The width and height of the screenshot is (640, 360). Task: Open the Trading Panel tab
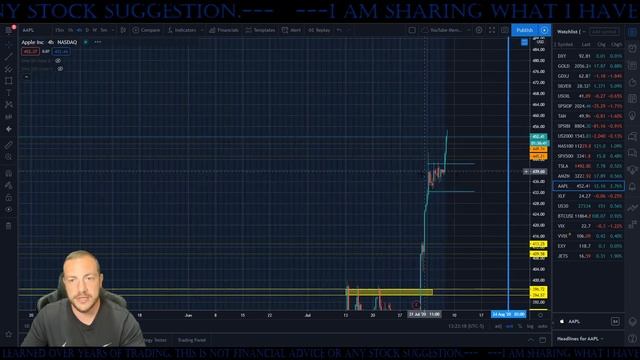(192, 340)
